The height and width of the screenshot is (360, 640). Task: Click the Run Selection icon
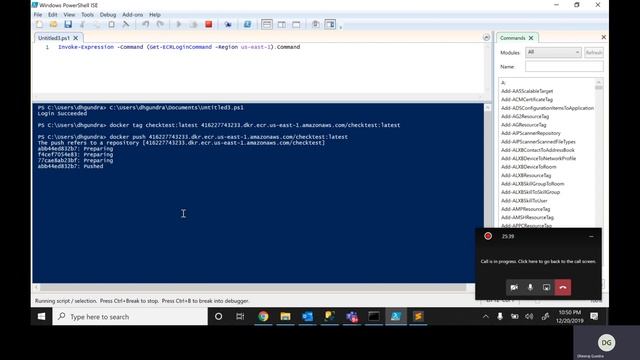194,24
